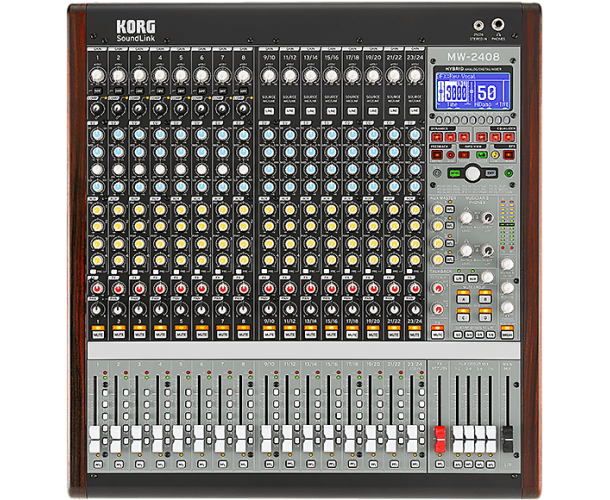Click the first yellow AUX MASTER knob
The width and height of the screenshot is (610, 500).
click(x=438, y=210)
